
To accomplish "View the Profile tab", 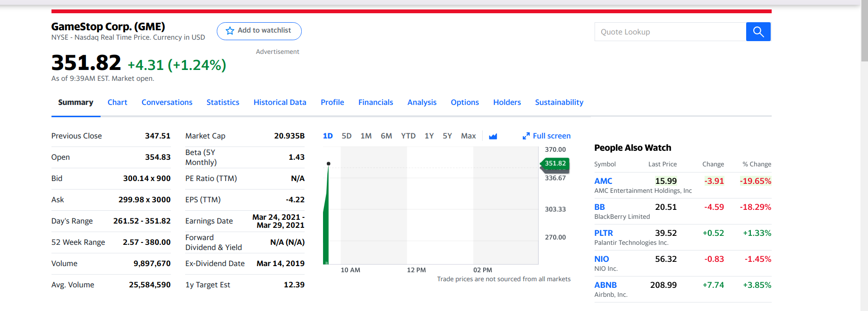I will tap(332, 103).
